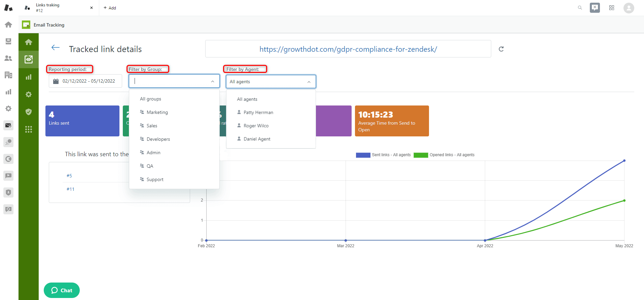This screenshot has height=300, width=644.
Task: Collapse the Filter by Group dropdown
Action: click(213, 81)
